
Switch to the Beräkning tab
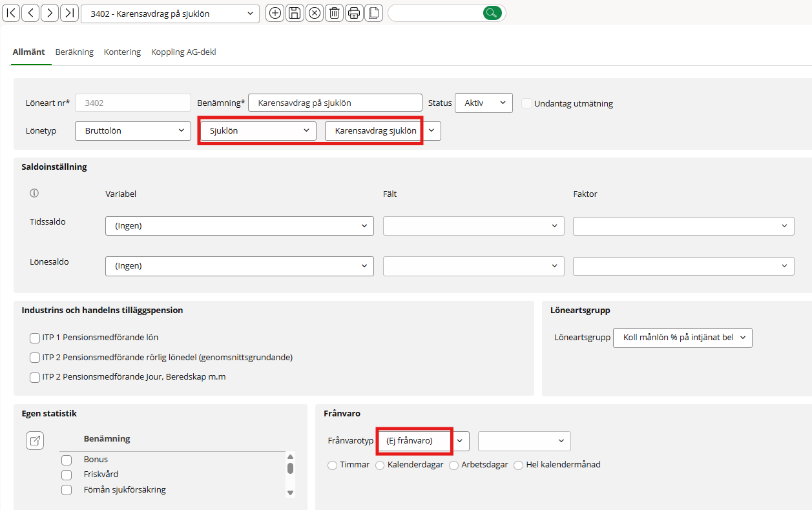pos(74,52)
